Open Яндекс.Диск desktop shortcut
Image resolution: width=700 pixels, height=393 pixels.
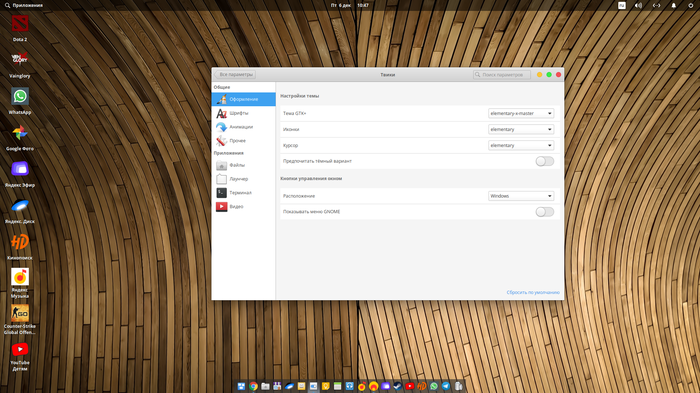click(x=20, y=210)
